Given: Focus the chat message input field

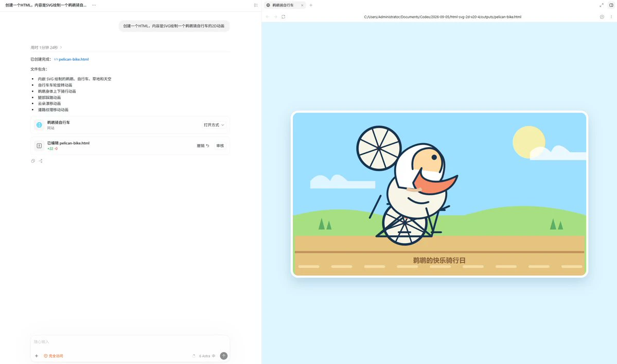Looking at the screenshot, I should click(130, 342).
